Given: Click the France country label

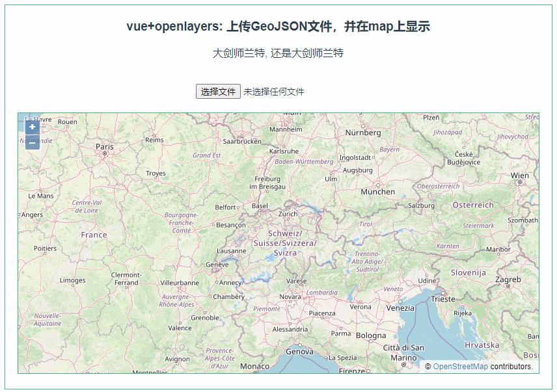Looking at the screenshot, I should pos(94,235).
